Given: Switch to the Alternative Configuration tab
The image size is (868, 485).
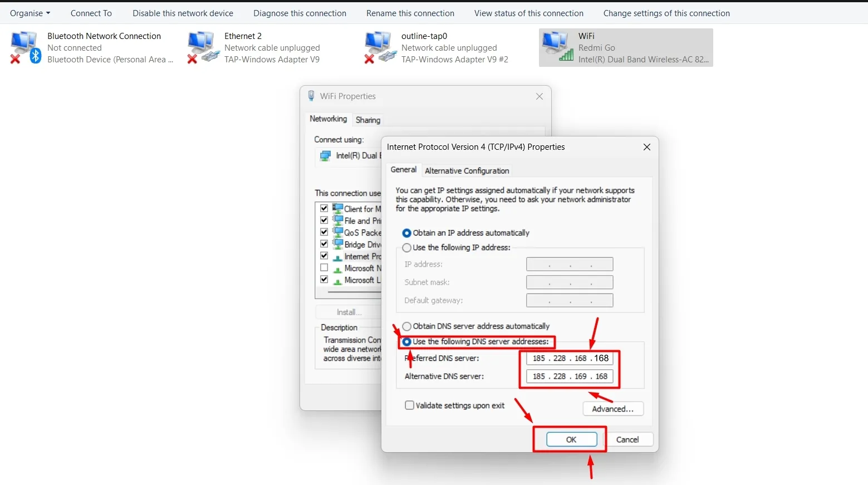Looking at the screenshot, I should pyautogui.click(x=467, y=171).
